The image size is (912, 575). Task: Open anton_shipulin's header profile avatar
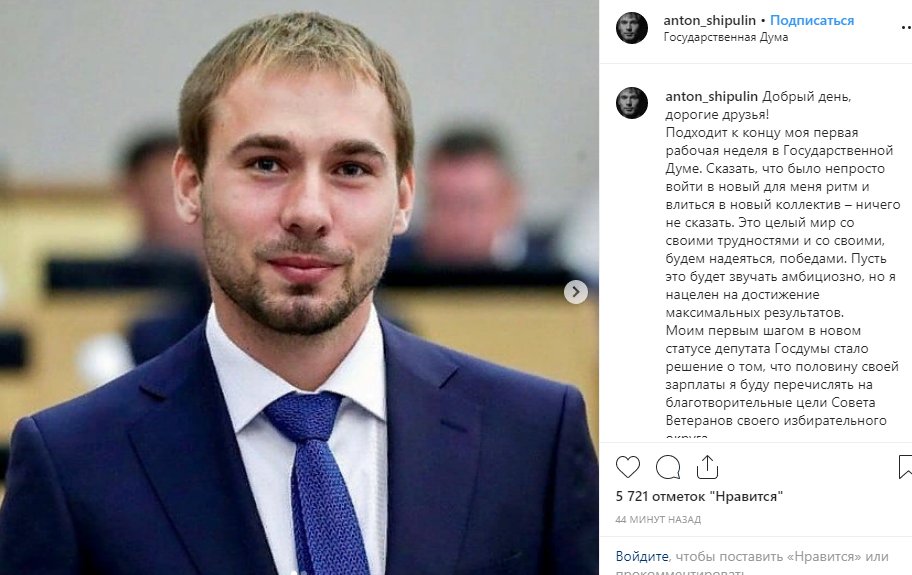click(632, 28)
